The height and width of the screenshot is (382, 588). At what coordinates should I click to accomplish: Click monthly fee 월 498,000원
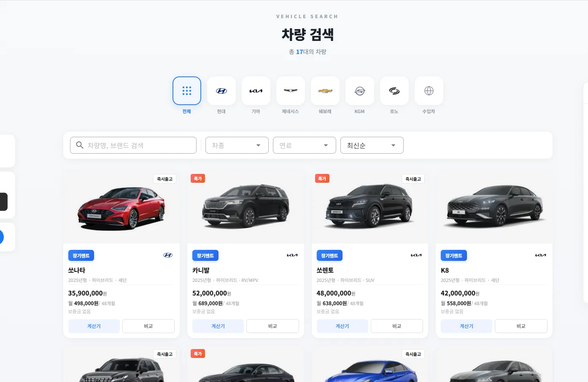tap(84, 303)
